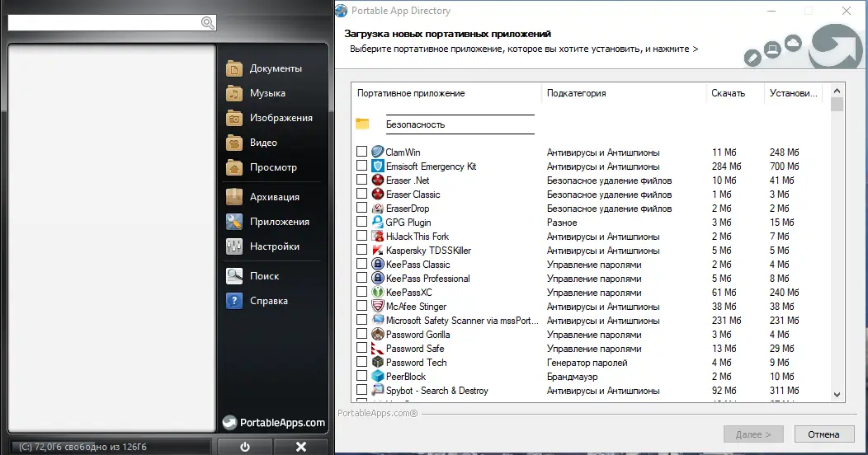This screenshot has width=868, height=455.
Task: Click the Password Safe icon
Action: [378, 349]
